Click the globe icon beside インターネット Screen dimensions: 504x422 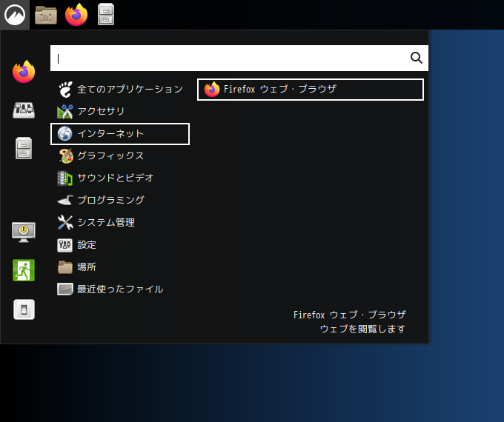pyautogui.click(x=65, y=134)
